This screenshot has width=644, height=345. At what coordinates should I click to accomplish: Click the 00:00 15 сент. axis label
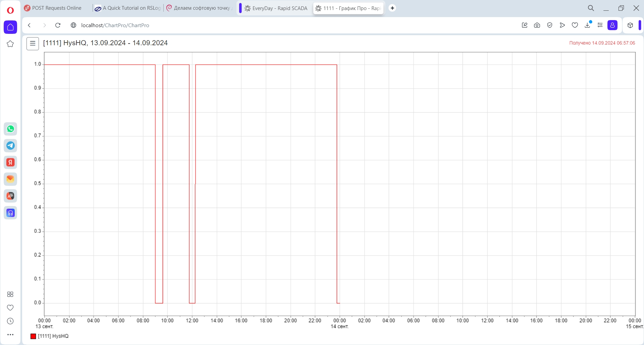click(x=635, y=324)
